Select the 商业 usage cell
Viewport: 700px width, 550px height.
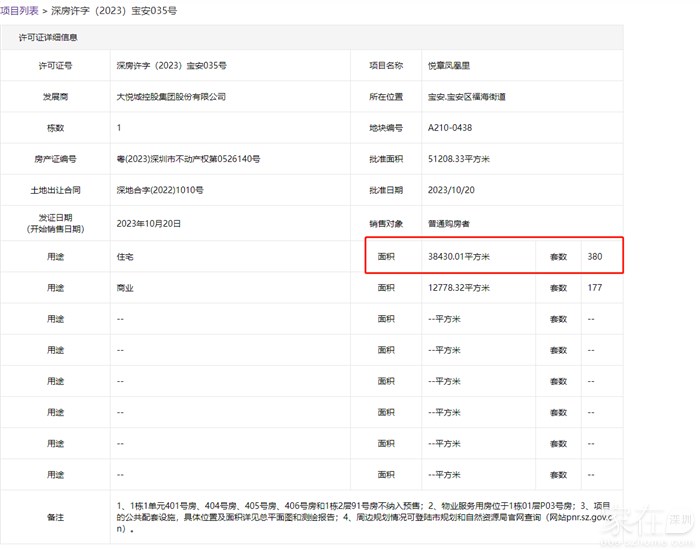click(x=126, y=287)
